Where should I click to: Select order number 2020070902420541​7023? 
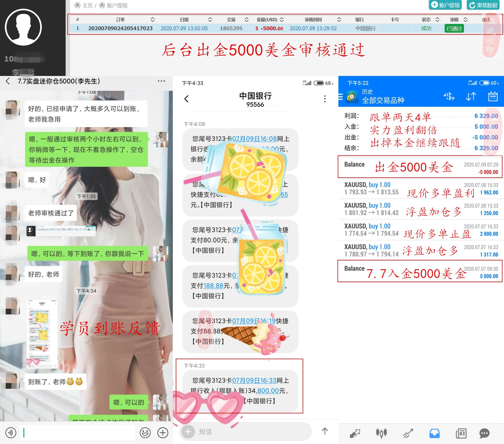pyautogui.click(x=120, y=28)
